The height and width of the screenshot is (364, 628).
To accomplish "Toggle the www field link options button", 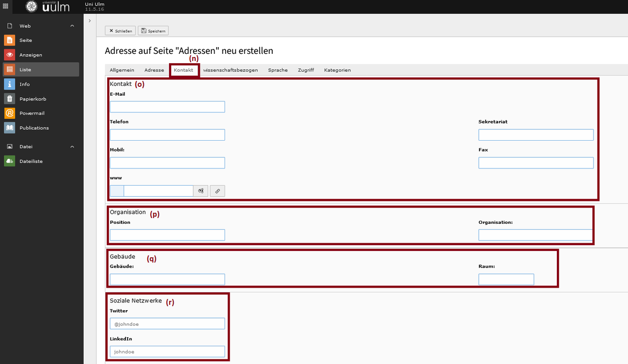I will (200, 191).
